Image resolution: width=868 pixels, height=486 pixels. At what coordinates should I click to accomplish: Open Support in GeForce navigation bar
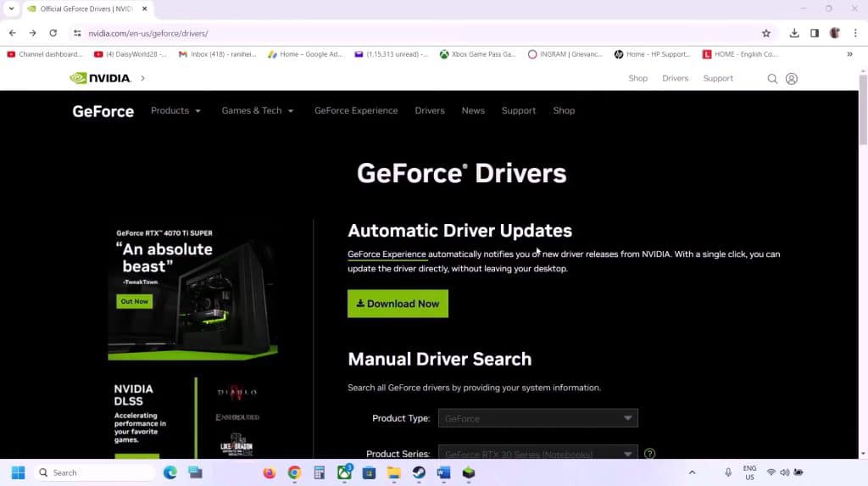pyautogui.click(x=518, y=110)
